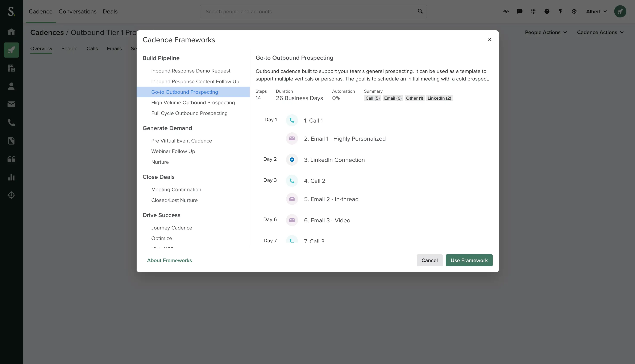Viewport: 635px width, 364px height.
Task: Open the Emails tab
Action: [114, 49]
